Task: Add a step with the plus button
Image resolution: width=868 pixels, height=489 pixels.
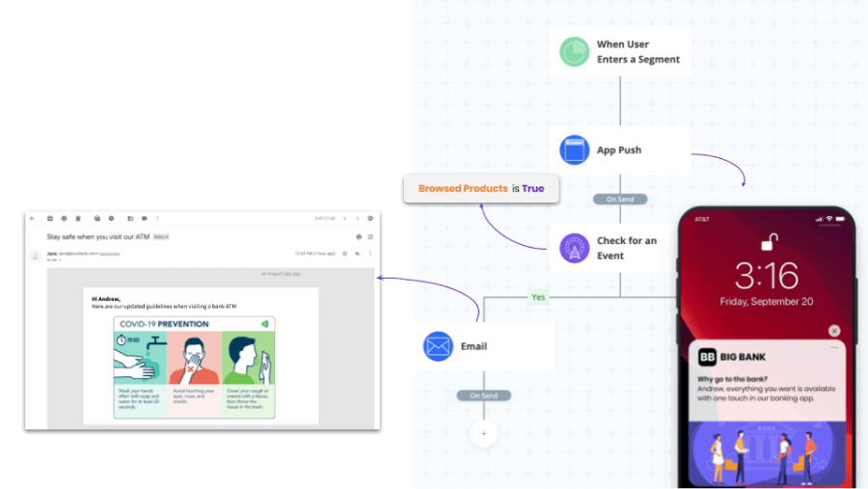Action: (483, 434)
